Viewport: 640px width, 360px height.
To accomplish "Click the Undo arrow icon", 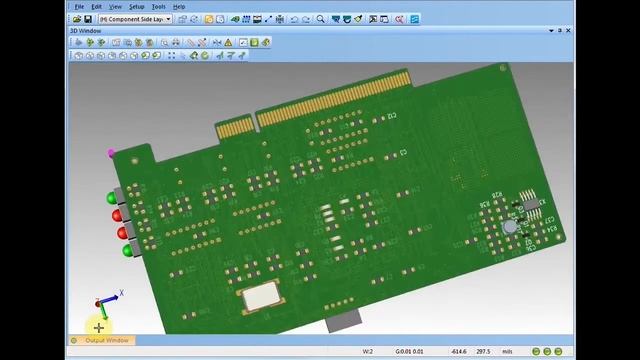I will click(x=294, y=19).
